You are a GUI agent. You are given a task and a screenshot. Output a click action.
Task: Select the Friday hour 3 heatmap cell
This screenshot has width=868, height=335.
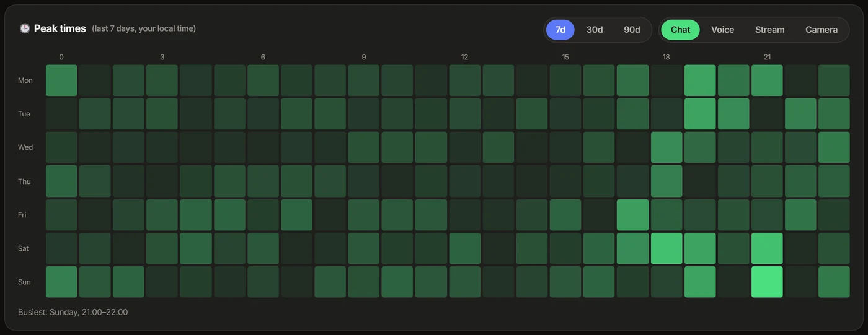[162, 215]
